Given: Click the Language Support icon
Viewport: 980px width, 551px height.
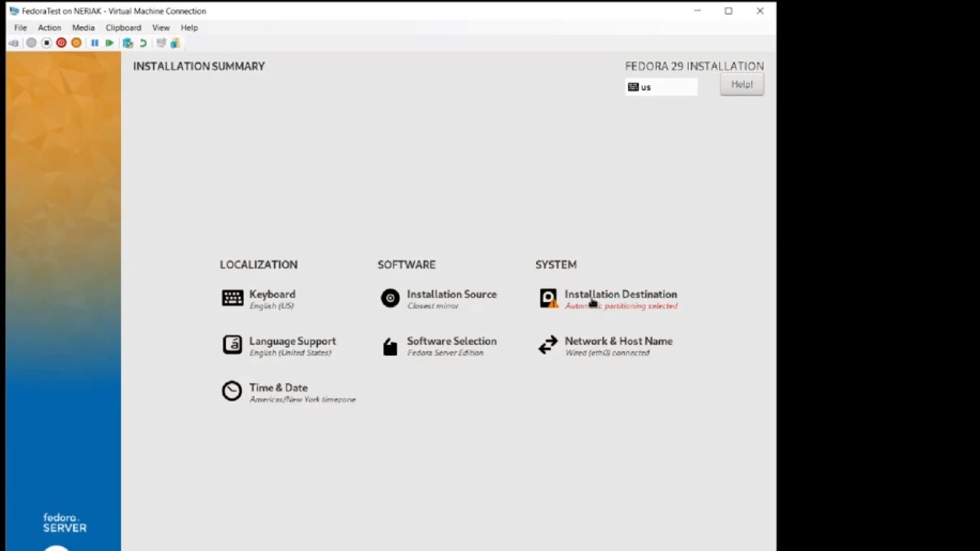Looking at the screenshot, I should click(x=232, y=344).
